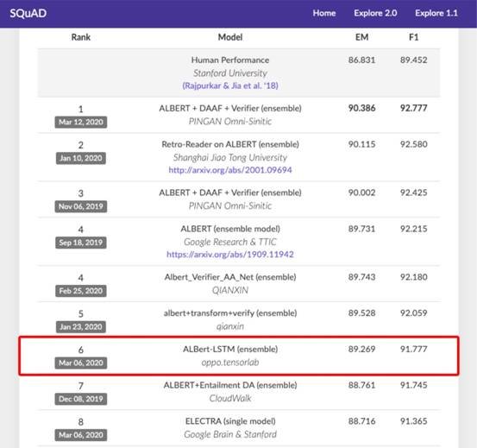477x448 pixels.
Task: Select F1 score 92.777
Action: point(414,109)
